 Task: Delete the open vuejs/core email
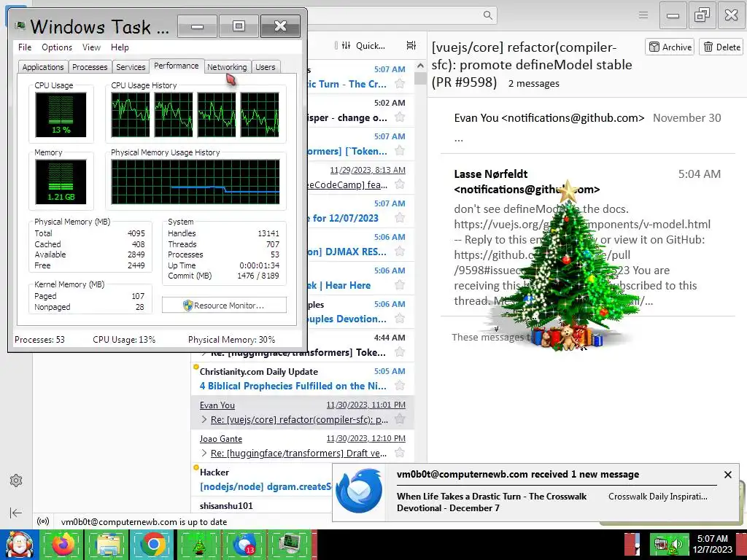tap(721, 47)
